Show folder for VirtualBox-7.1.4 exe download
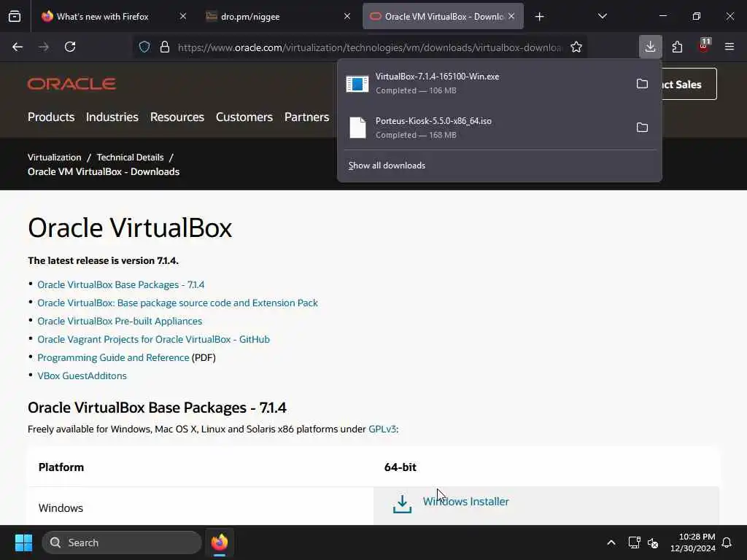The height and width of the screenshot is (560, 747). 642,83
